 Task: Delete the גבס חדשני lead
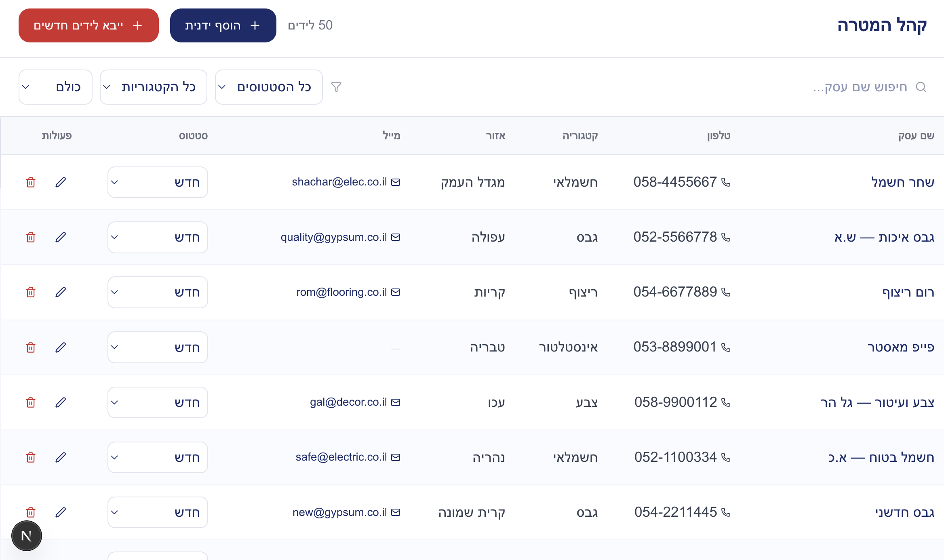31,512
